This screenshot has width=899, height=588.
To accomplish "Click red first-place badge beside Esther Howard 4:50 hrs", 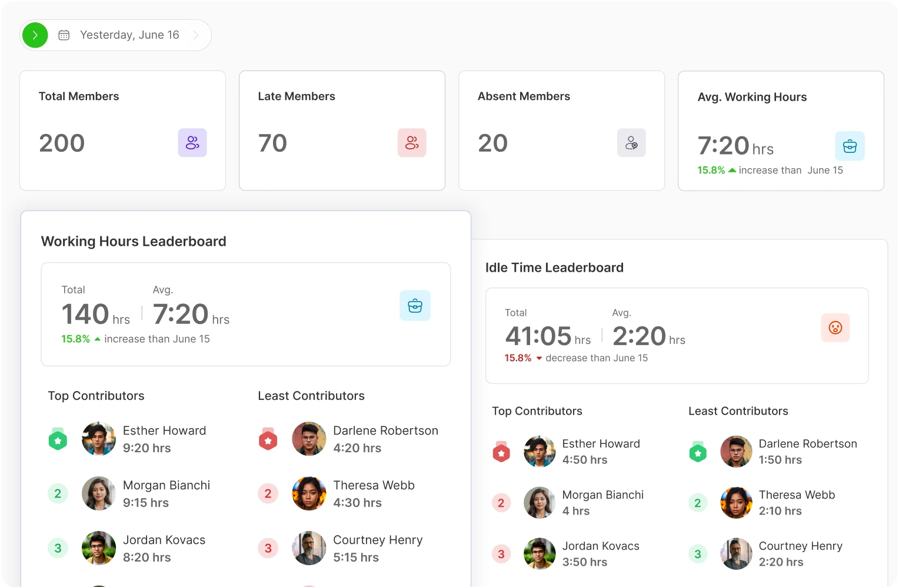I will [x=501, y=452].
